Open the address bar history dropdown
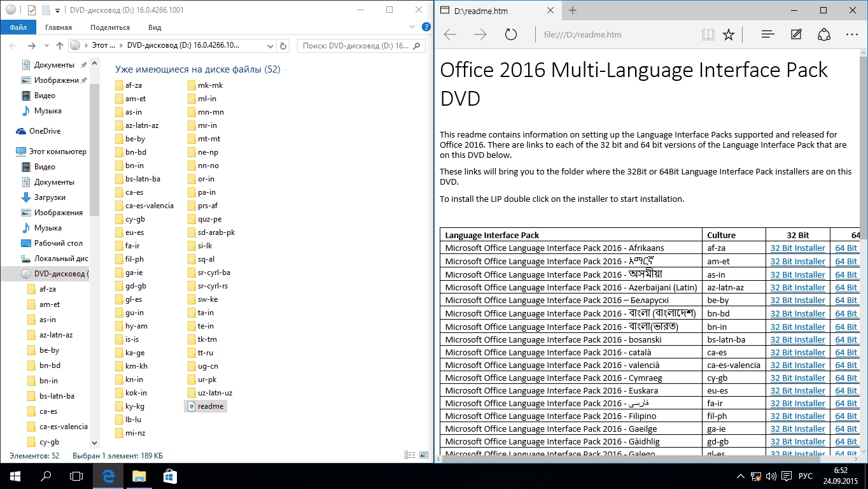868x489 pixels. pos(271,46)
